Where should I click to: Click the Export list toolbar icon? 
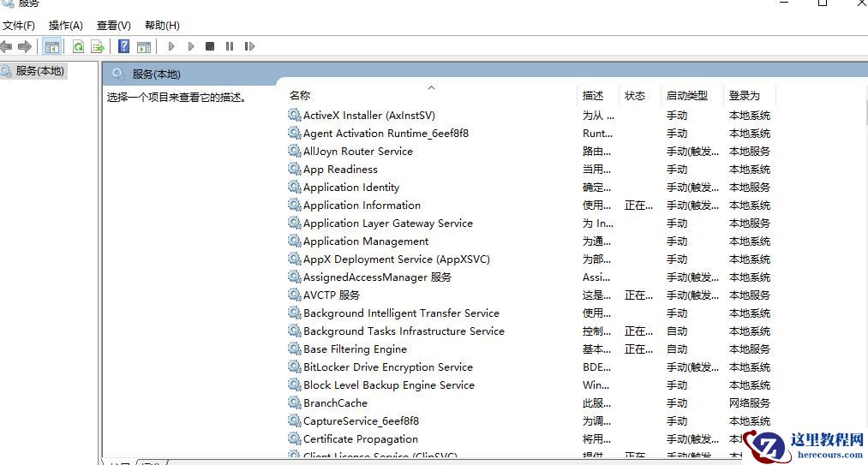pos(98,46)
